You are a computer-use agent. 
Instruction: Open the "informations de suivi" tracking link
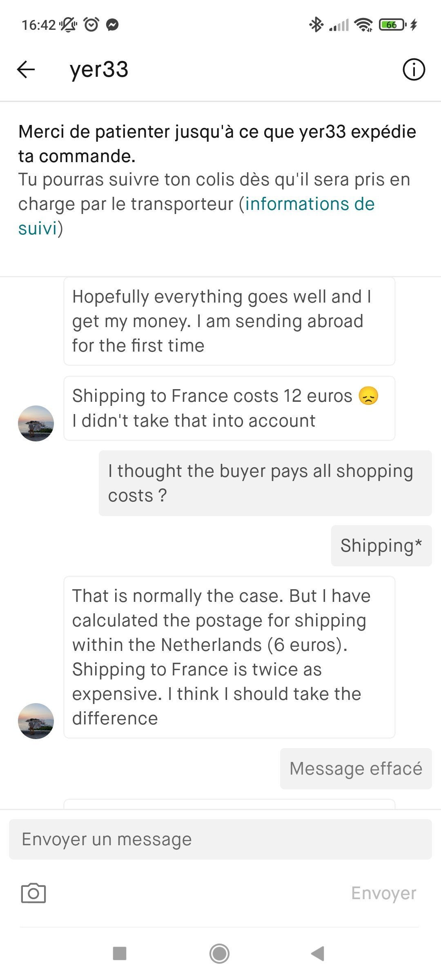[x=309, y=204]
